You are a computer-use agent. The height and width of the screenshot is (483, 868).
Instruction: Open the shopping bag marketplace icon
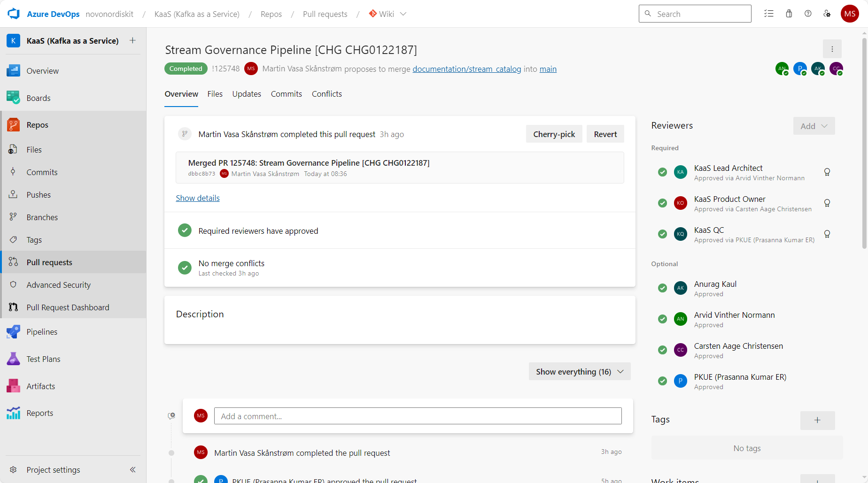(789, 14)
